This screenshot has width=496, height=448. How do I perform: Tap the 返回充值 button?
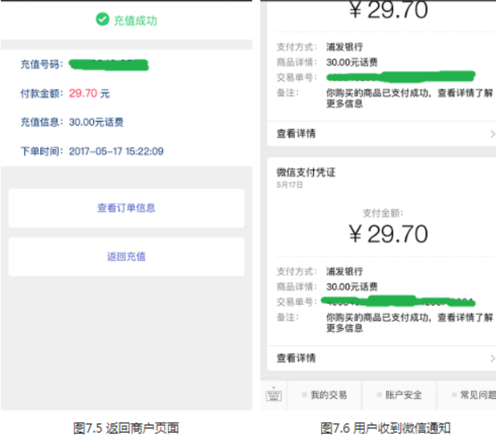126,256
